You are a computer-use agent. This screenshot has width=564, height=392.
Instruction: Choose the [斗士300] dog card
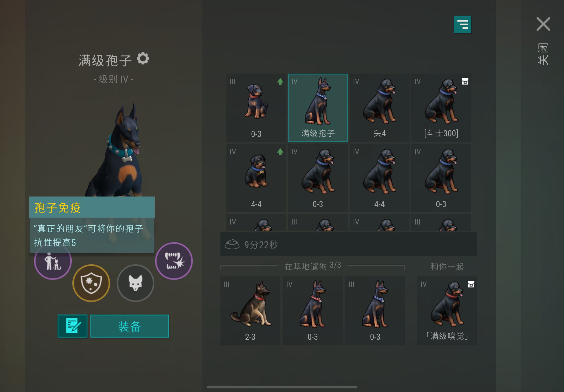(441, 108)
